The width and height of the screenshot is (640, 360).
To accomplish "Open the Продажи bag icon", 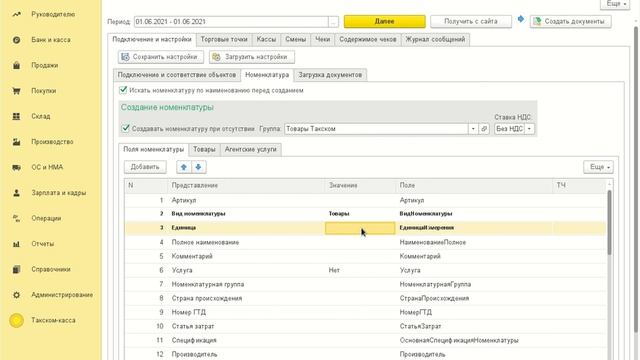I will (x=16, y=65).
